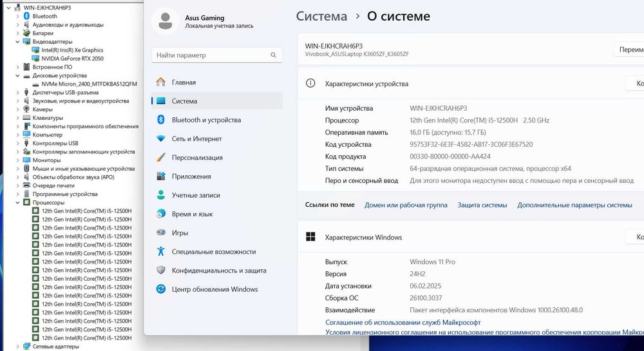The image size is (644, 351).
Task: Select Компьютер tree item in Device Manager
Action: pos(48,135)
